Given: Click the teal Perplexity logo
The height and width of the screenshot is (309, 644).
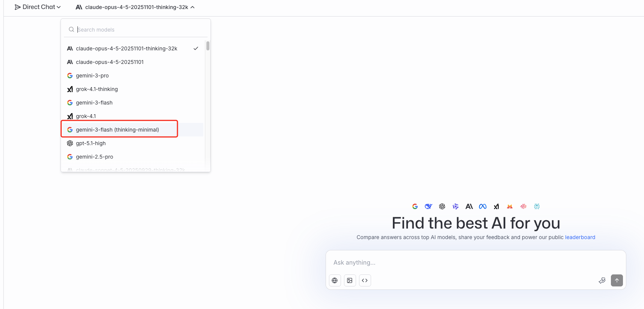Looking at the screenshot, I should 537,206.
